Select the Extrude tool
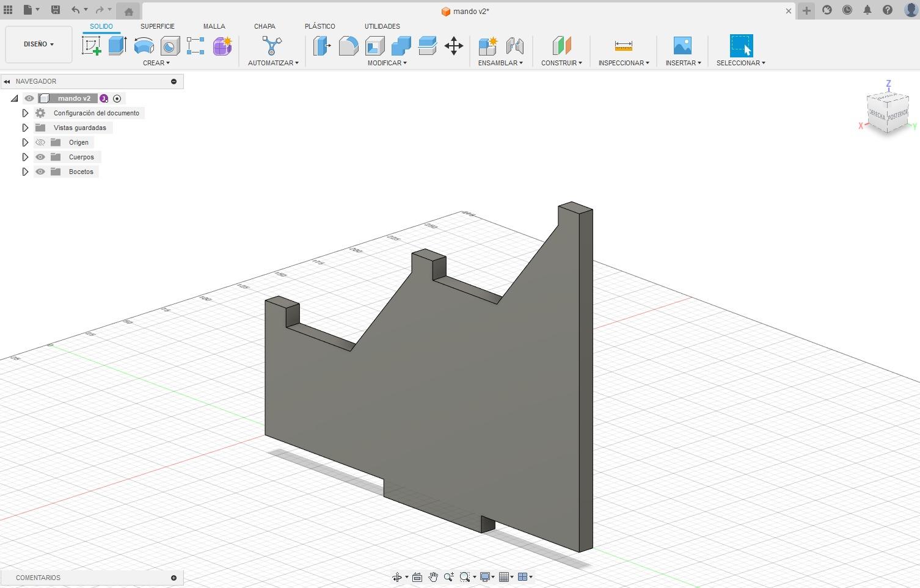This screenshot has height=588, width=920. tap(117, 46)
